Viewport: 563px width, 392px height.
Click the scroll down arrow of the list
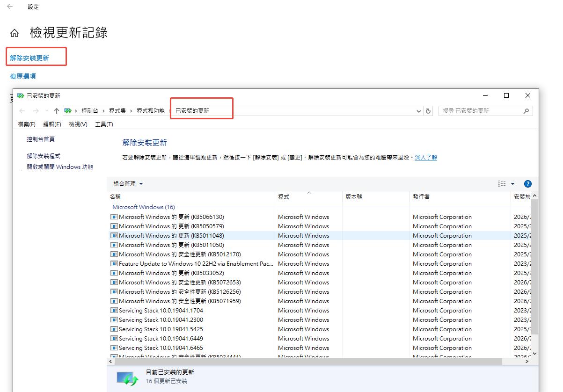coord(535,354)
